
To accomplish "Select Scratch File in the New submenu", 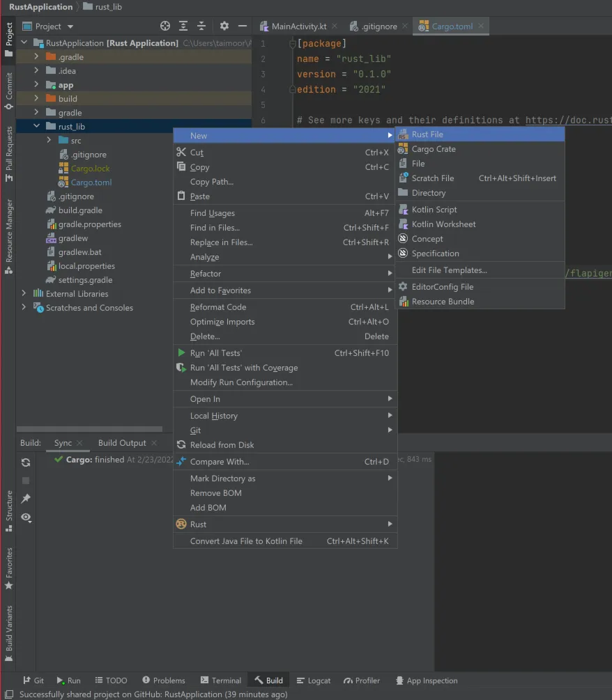I will tap(480, 178).
